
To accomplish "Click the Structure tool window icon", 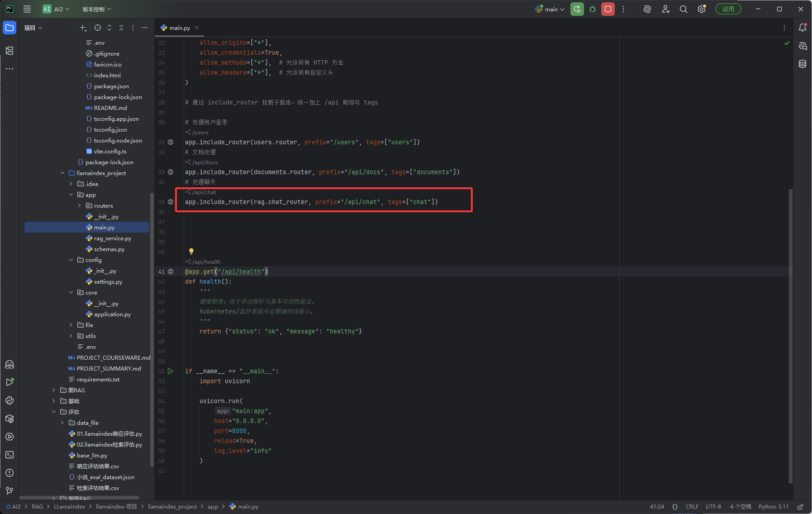I will pyautogui.click(x=9, y=50).
